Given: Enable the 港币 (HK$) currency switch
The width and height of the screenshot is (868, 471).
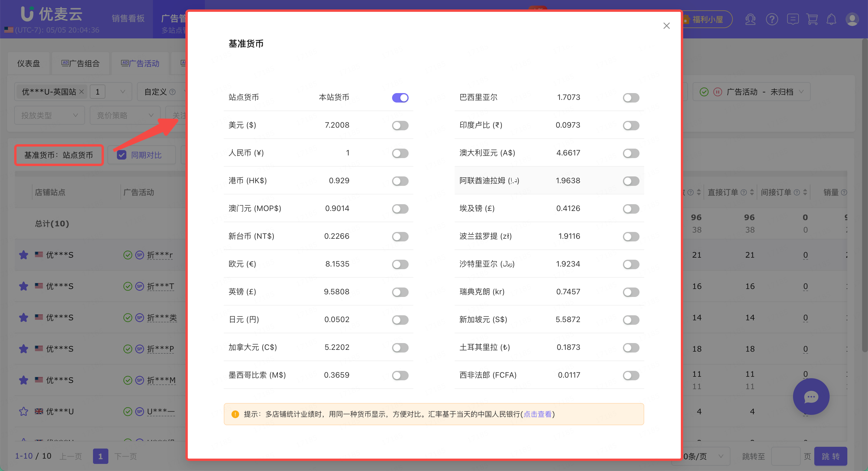Looking at the screenshot, I should click(400, 181).
